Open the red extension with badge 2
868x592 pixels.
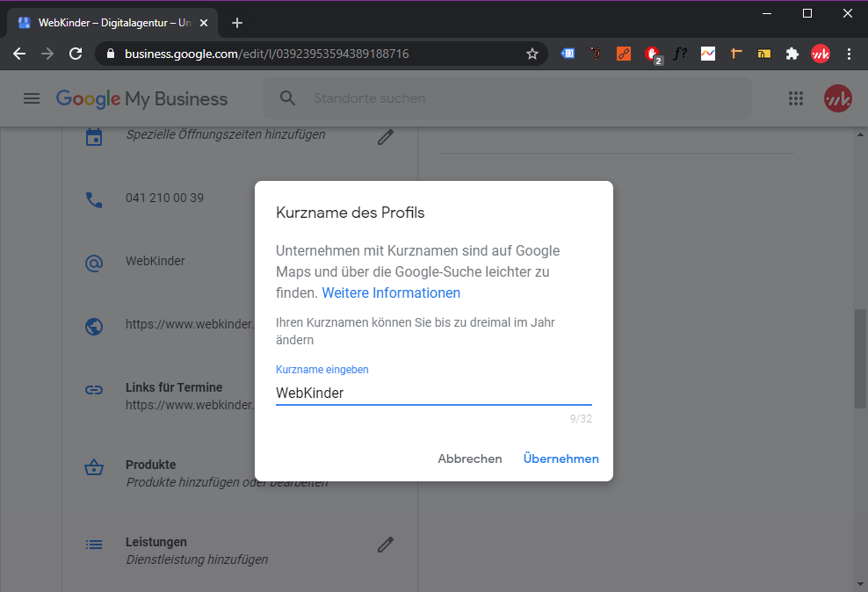pos(653,54)
